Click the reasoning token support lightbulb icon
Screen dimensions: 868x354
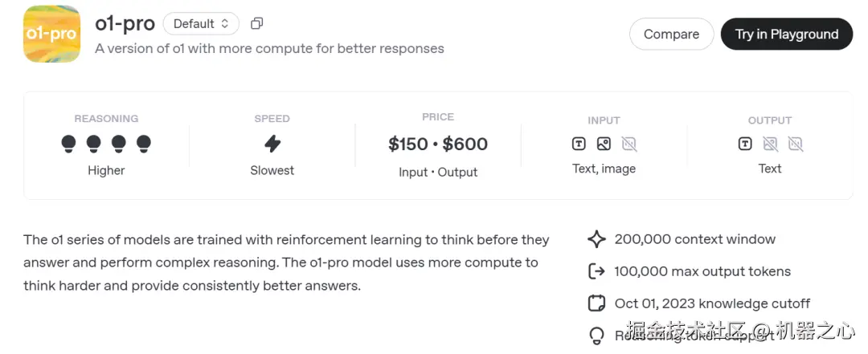click(596, 336)
